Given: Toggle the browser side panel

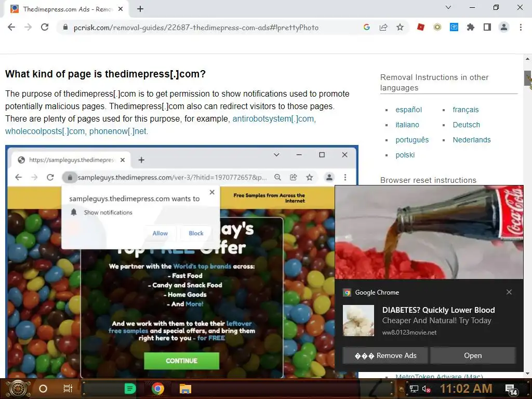Looking at the screenshot, I should tap(487, 27).
